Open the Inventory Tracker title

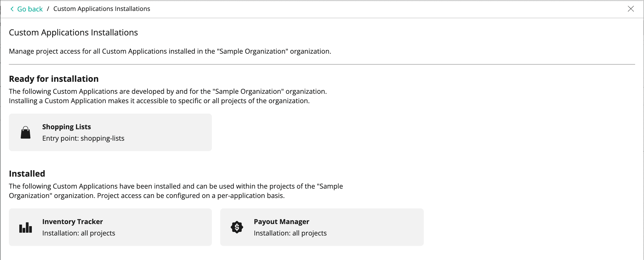coord(73,222)
